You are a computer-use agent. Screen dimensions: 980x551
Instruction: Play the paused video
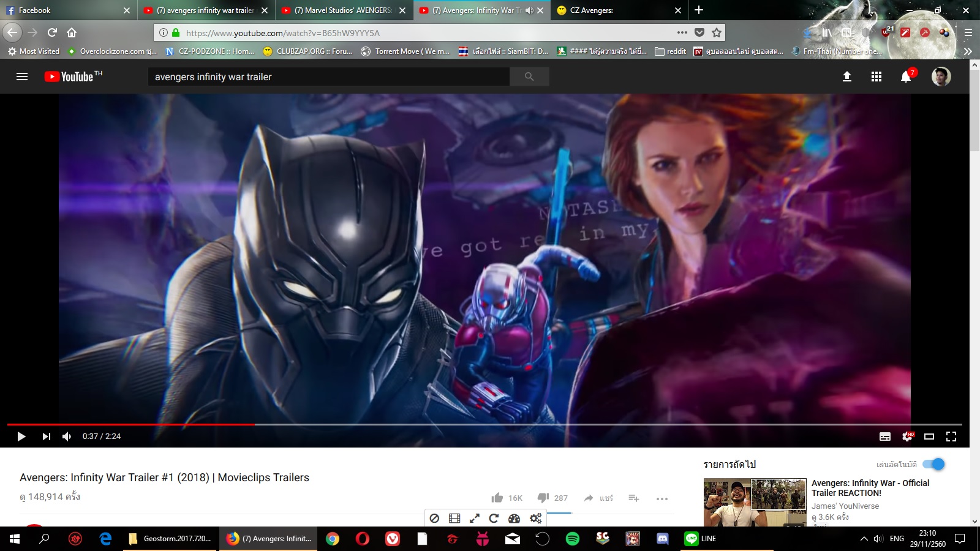point(21,437)
